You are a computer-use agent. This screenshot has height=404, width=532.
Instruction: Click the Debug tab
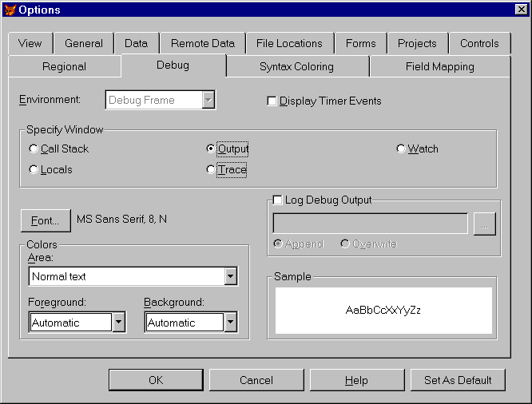[173, 65]
